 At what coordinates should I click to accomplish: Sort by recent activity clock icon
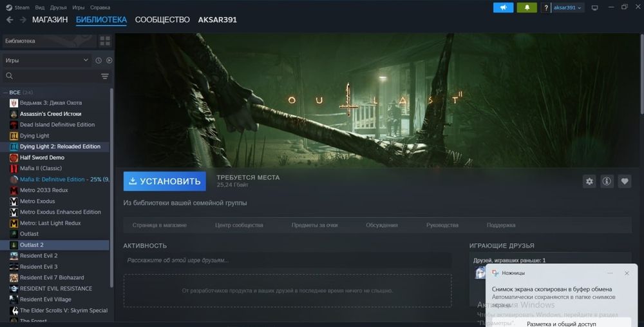pos(99,60)
